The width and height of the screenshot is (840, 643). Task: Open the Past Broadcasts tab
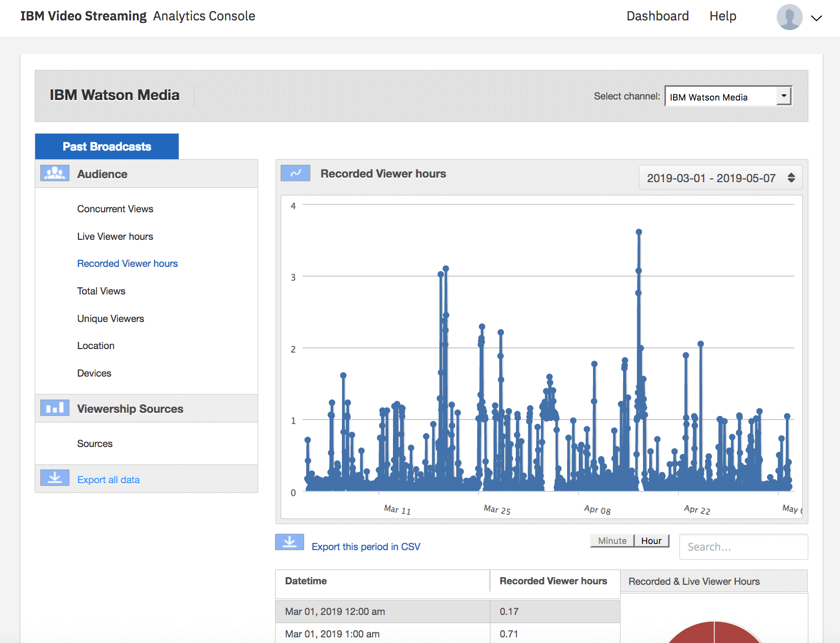point(107,146)
